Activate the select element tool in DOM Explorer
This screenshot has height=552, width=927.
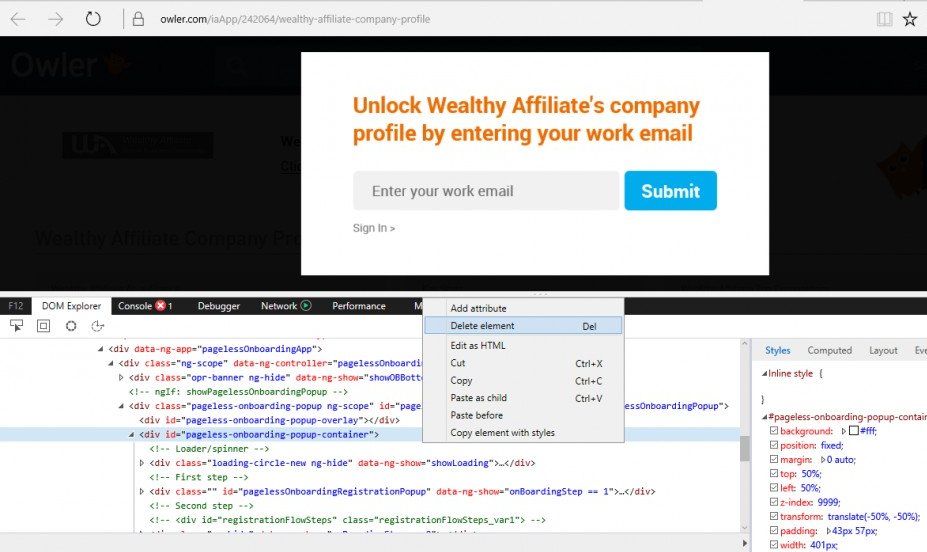(x=16, y=326)
